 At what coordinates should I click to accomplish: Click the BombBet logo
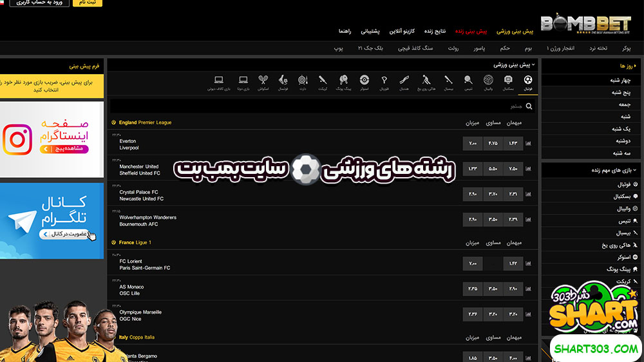click(x=585, y=23)
